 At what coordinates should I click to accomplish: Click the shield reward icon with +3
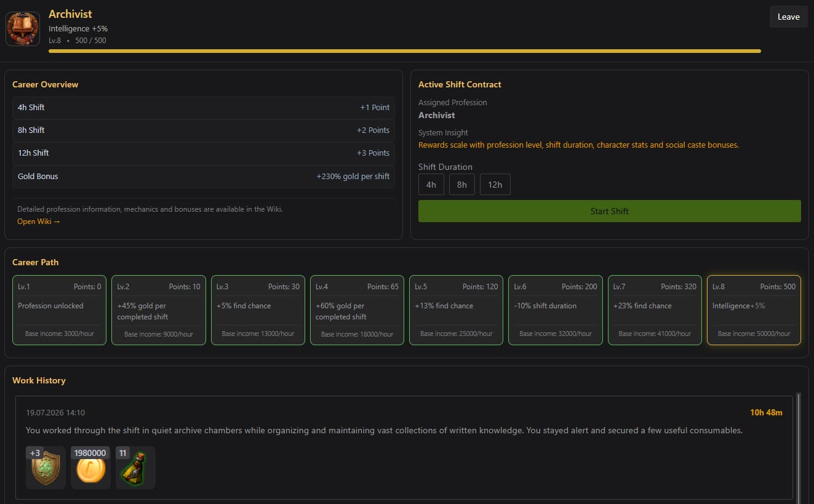[46, 468]
